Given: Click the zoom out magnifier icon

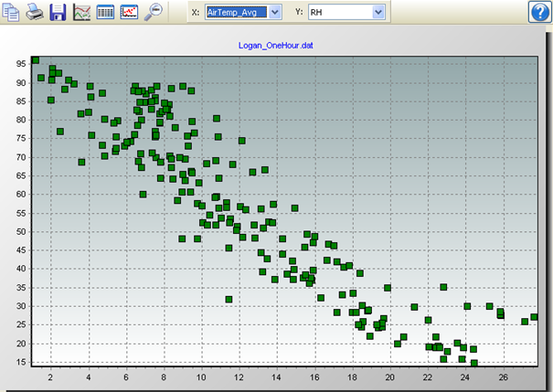Looking at the screenshot, I should pos(154,12).
